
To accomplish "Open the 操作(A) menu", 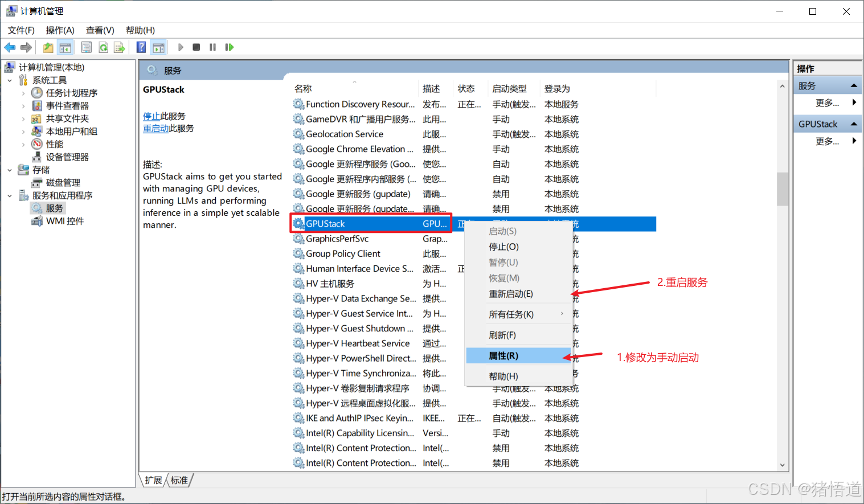I will point(60,30).
